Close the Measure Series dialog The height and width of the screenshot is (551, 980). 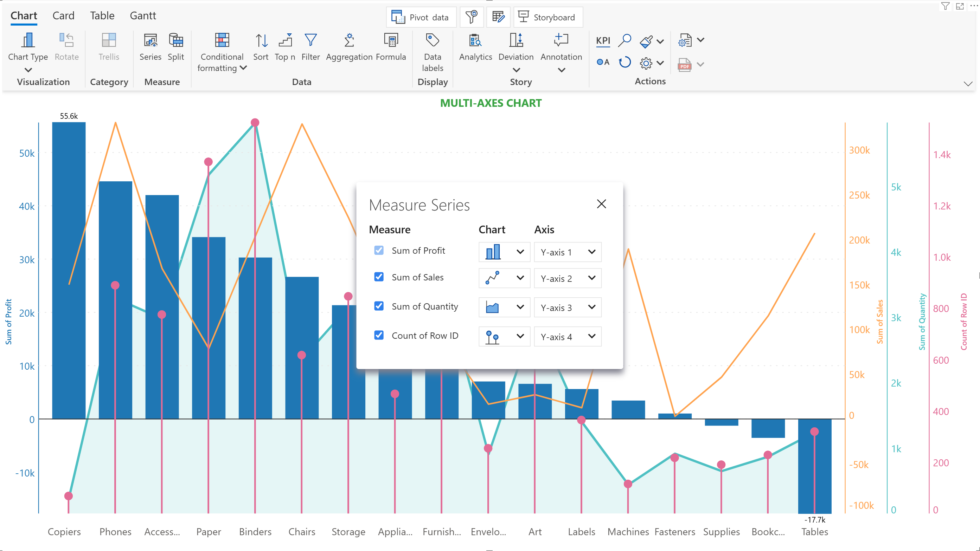[x=601, y=204]
